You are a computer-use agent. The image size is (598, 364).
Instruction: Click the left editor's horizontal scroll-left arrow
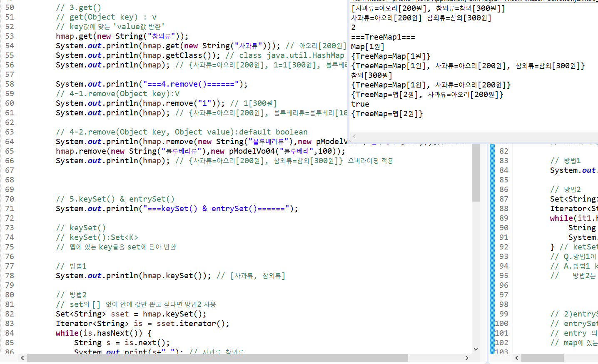[22, 358]
